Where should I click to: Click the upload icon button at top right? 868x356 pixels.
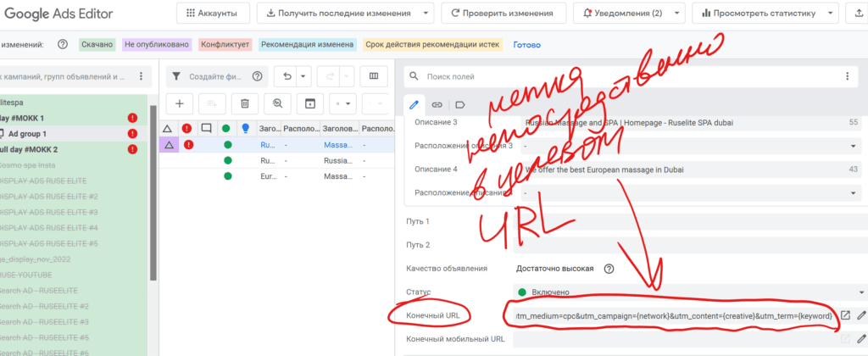coord(858,13)
